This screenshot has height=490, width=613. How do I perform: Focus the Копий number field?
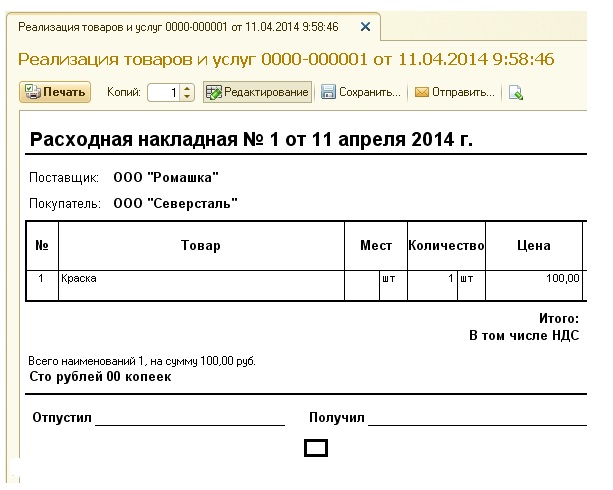point(164,93)
